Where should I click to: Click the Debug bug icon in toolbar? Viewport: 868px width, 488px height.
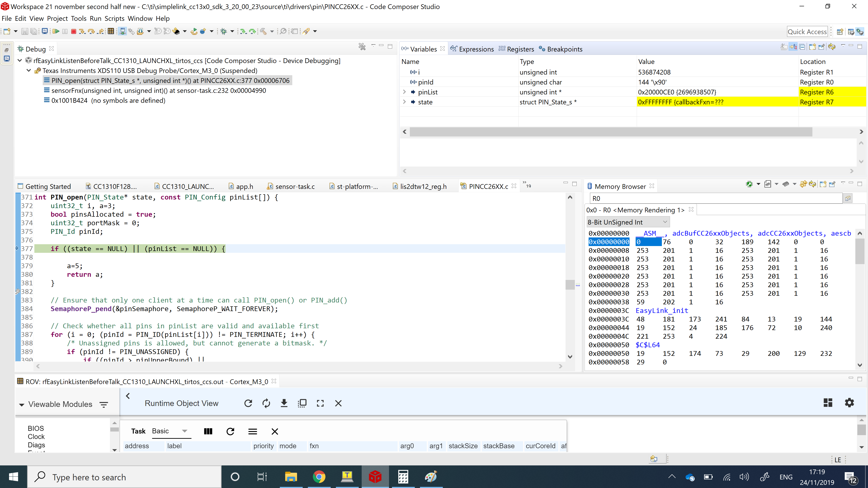[x=223, y=31]
